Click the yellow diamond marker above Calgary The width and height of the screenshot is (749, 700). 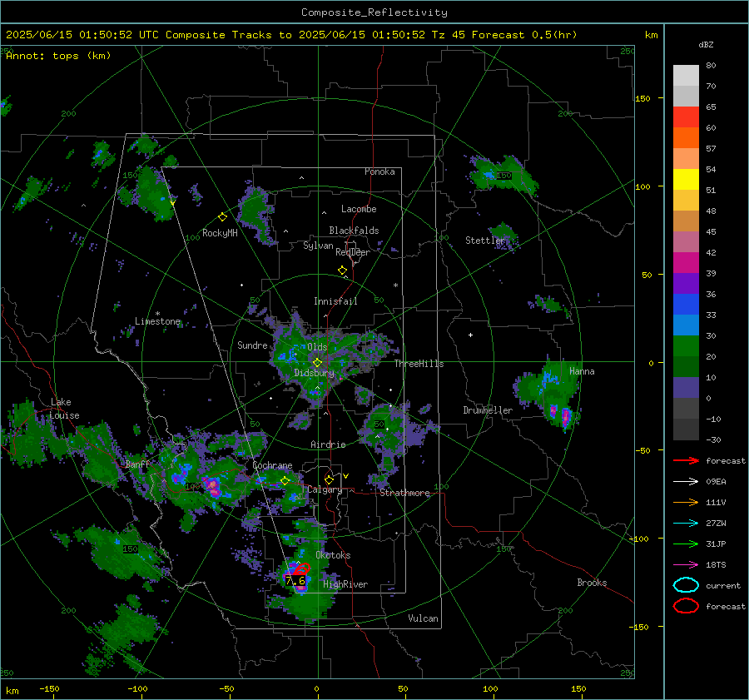[x=329, y=479]
